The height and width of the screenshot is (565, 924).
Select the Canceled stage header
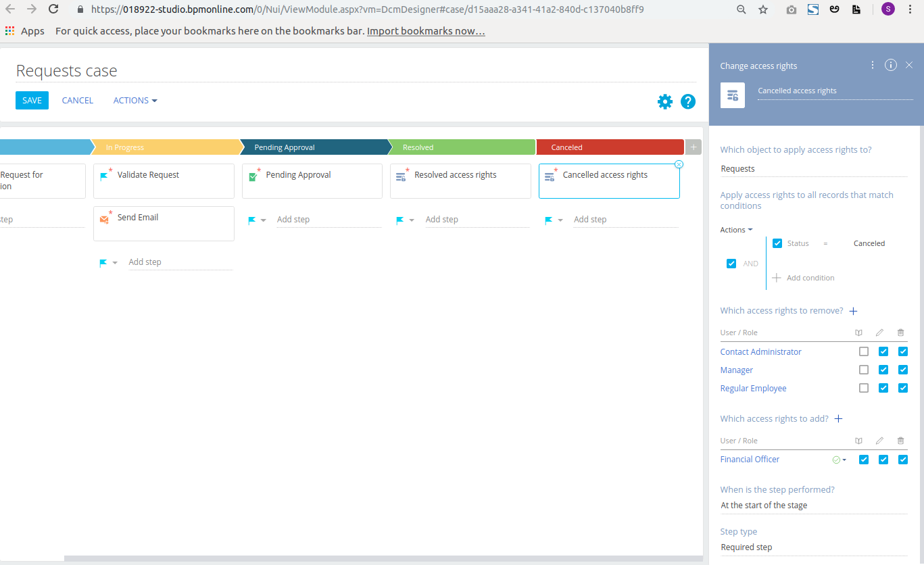click(610, 147)
